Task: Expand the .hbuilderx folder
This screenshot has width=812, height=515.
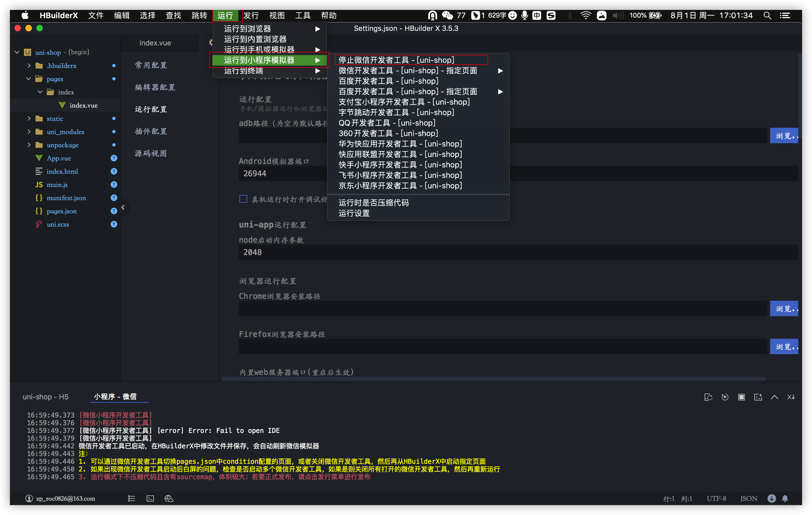Action: 29,66
